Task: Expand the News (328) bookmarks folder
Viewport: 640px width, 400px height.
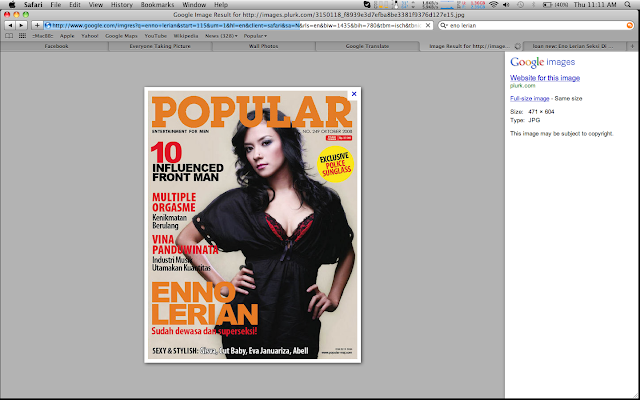Action: coord(221,36)
